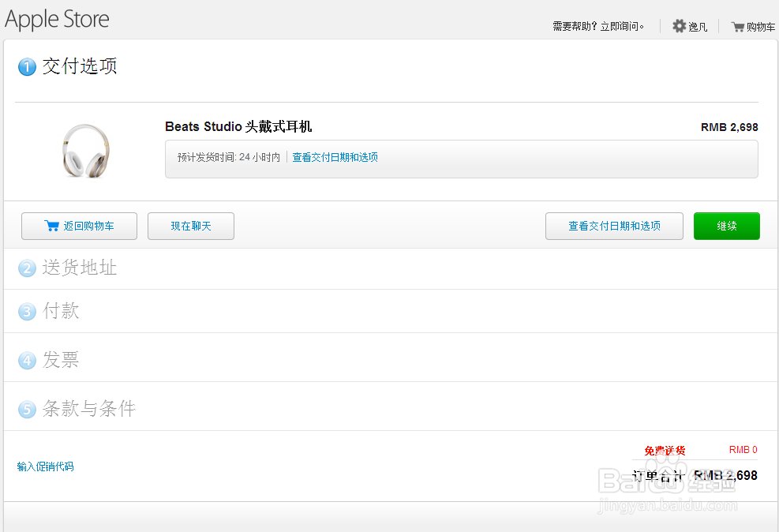This screenshot has width=779, height=532.
Task: Click the cart icon in top bar
Action: (738, 27)
